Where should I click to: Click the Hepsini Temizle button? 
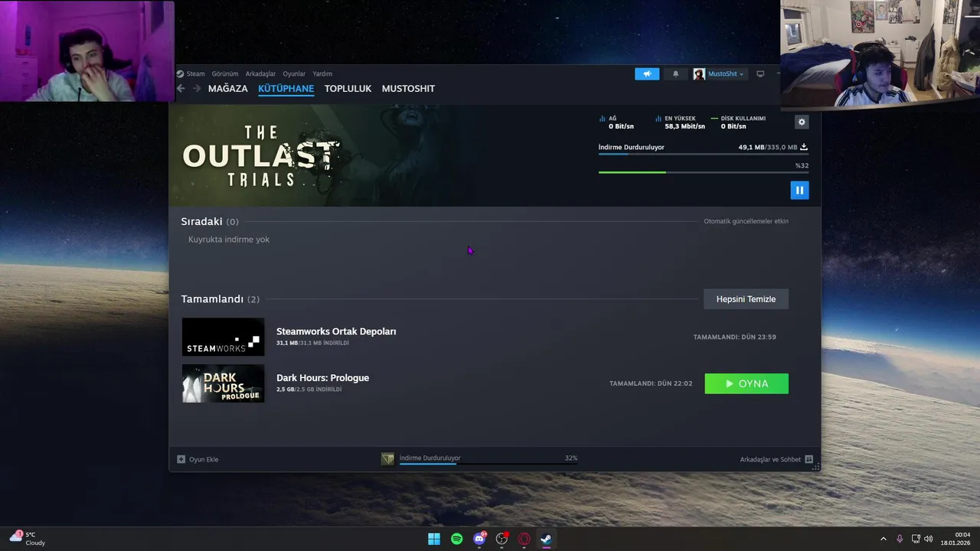[746, 299]
